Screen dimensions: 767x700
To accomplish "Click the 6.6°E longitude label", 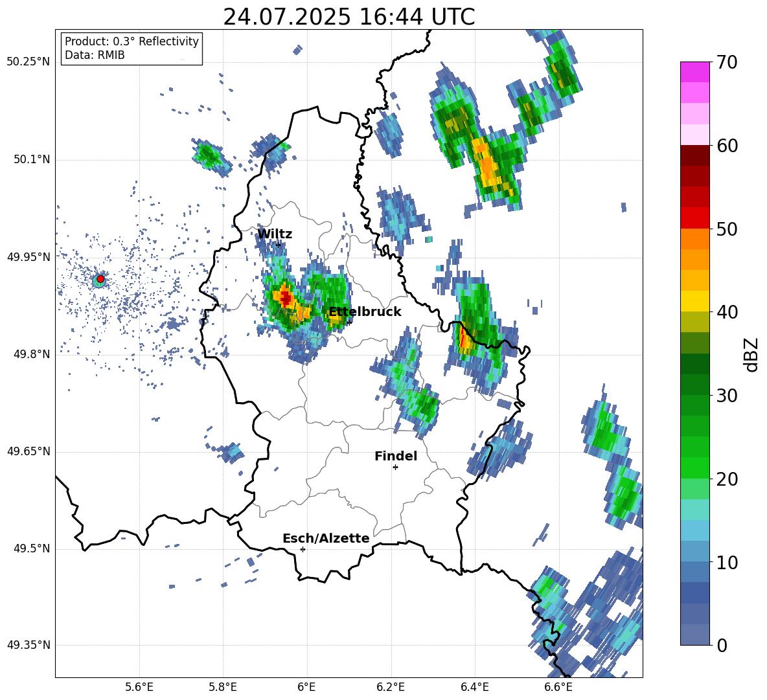I will pyautogui.click(x=558, y=687).
